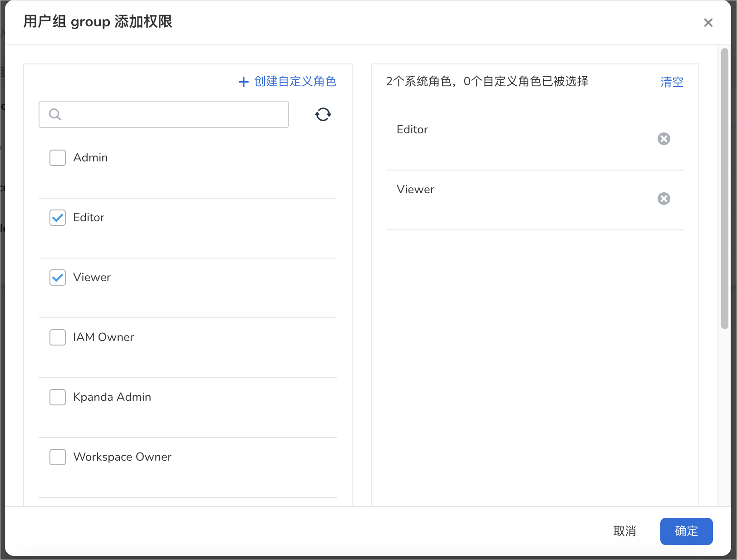Select the Workspace Owner label

(x=123, y=457)
